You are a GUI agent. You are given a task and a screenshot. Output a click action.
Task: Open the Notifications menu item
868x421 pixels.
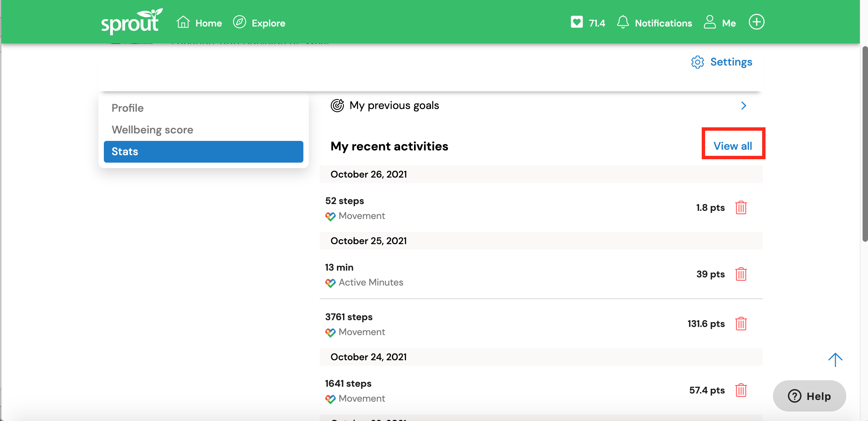tap(663, 23)
